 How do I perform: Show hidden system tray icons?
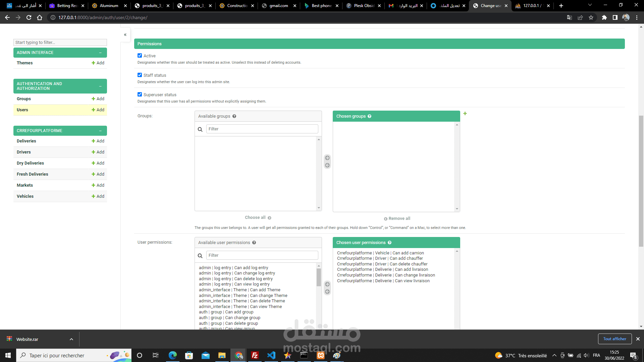click(x=554, y=355)
